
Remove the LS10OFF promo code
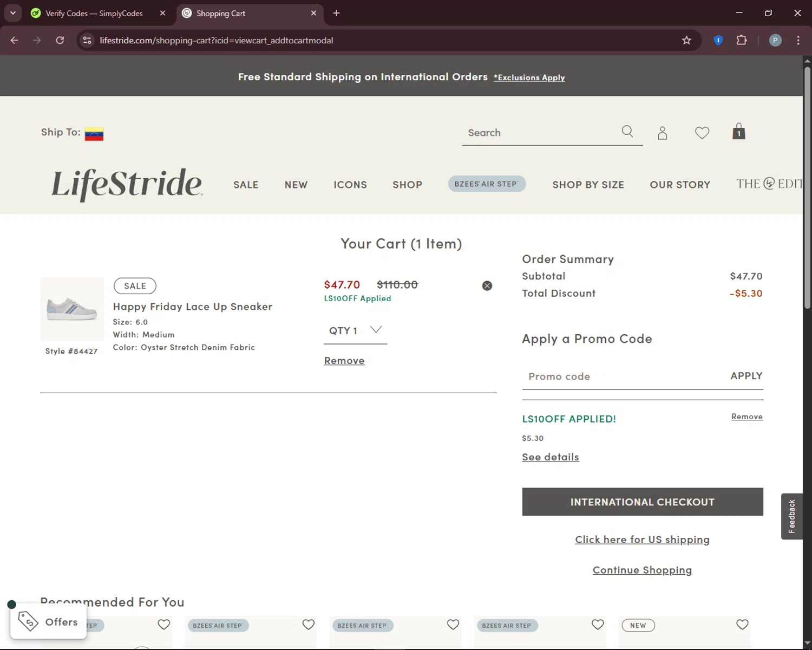point(747,417)
